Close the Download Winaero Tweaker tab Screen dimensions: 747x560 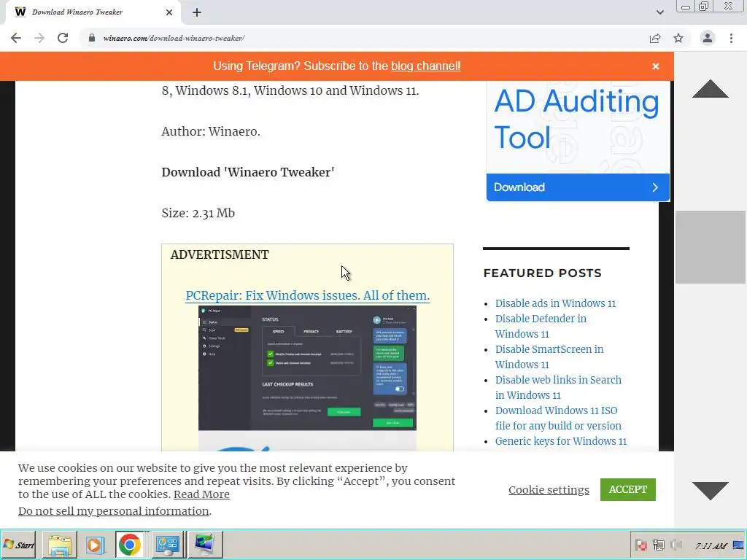(169, 12)
